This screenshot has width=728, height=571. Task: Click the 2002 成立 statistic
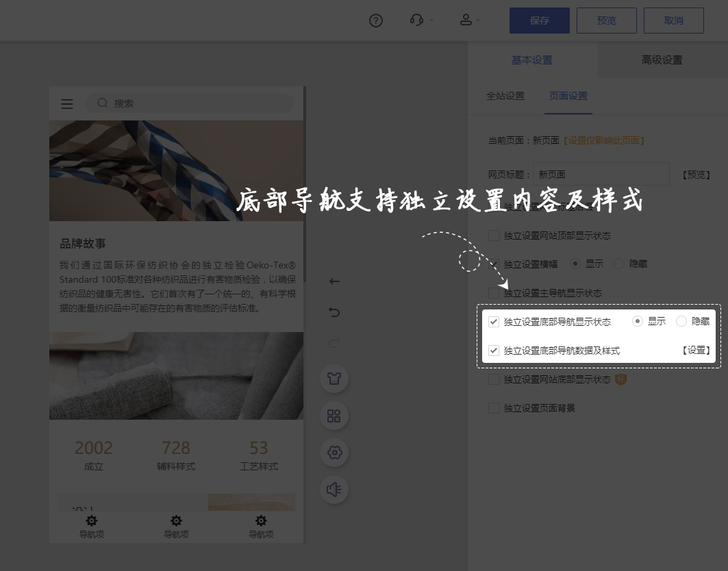pyautogui.click(x=93, y=455)
